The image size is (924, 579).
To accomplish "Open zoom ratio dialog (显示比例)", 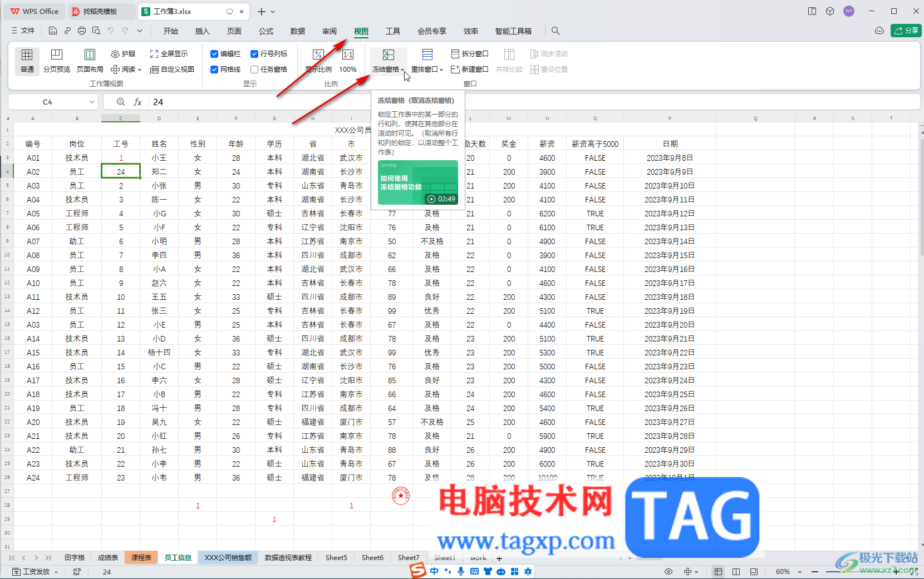I will click(x=318, y=61).
